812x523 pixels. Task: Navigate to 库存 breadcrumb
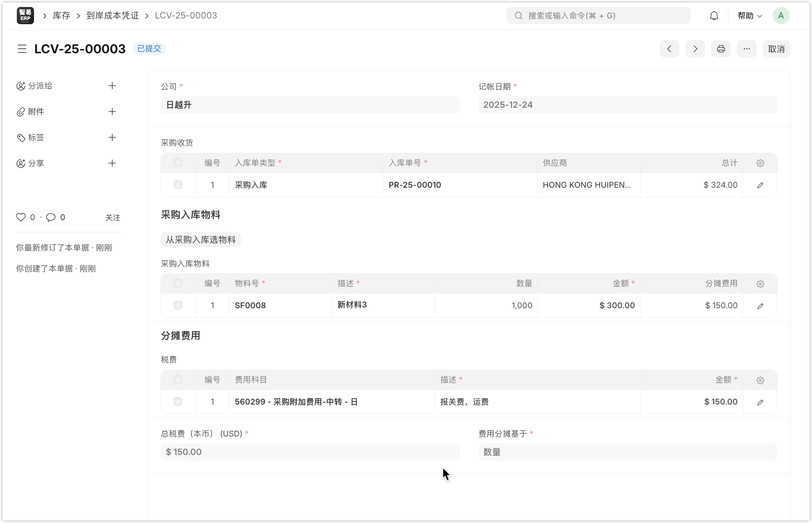click(x=61, y=16)
